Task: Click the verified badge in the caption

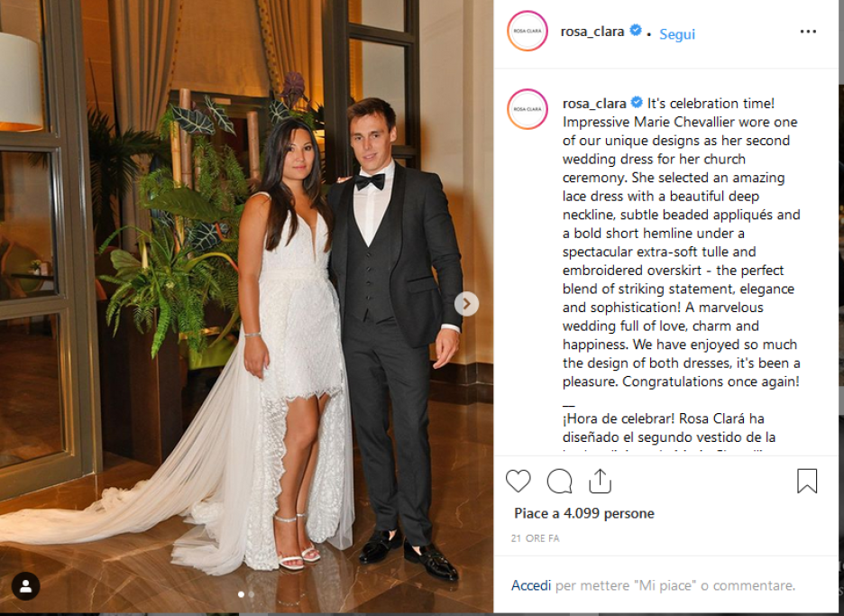Action: (x=637, y=102)
